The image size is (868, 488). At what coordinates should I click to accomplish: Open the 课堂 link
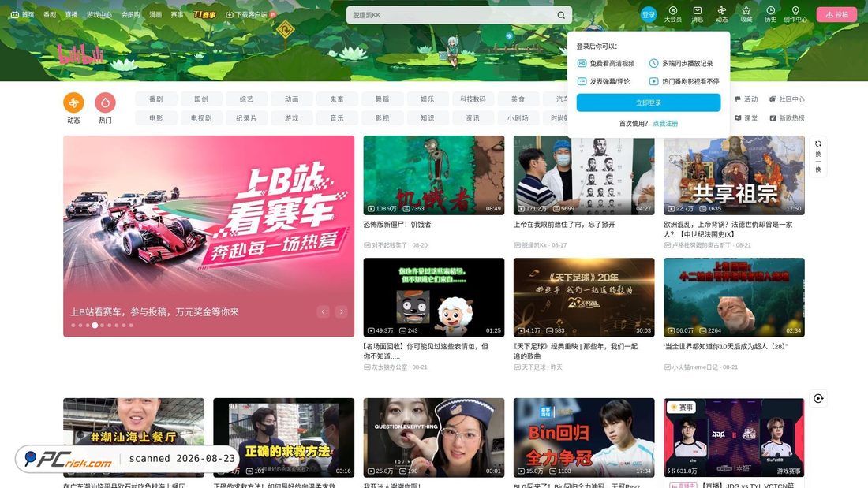pyautogui.click(x=746, y=117)
